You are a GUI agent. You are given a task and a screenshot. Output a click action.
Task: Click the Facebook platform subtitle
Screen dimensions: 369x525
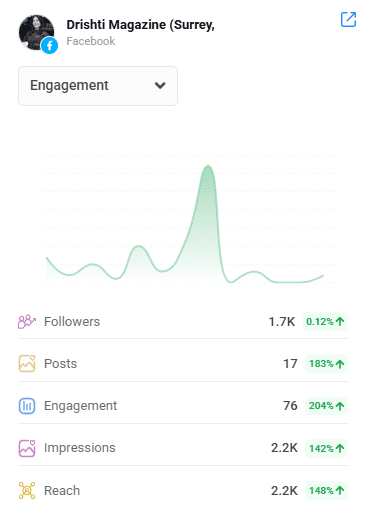click(x=90, y=41)
